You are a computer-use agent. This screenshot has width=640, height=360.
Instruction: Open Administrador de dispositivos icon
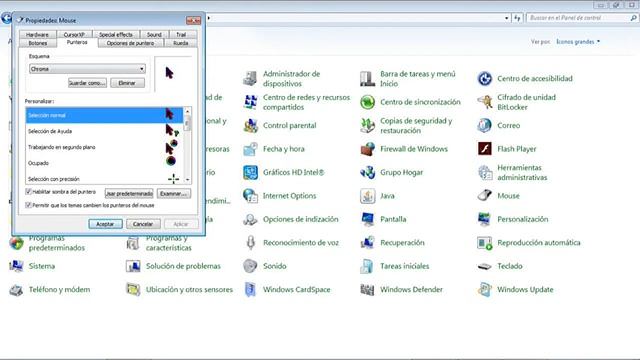250,78
